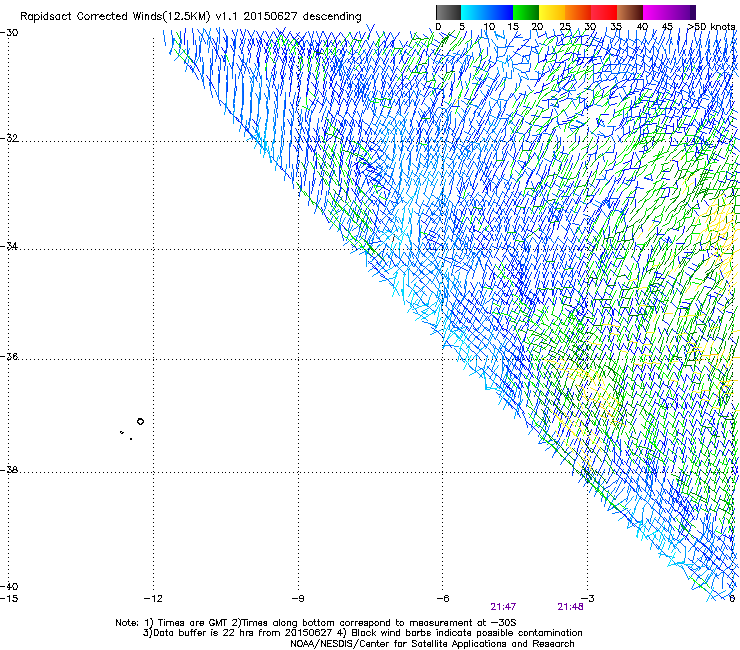
Task: Click the green 15-20 knots color swatch
Action: (x=526, y=12)
